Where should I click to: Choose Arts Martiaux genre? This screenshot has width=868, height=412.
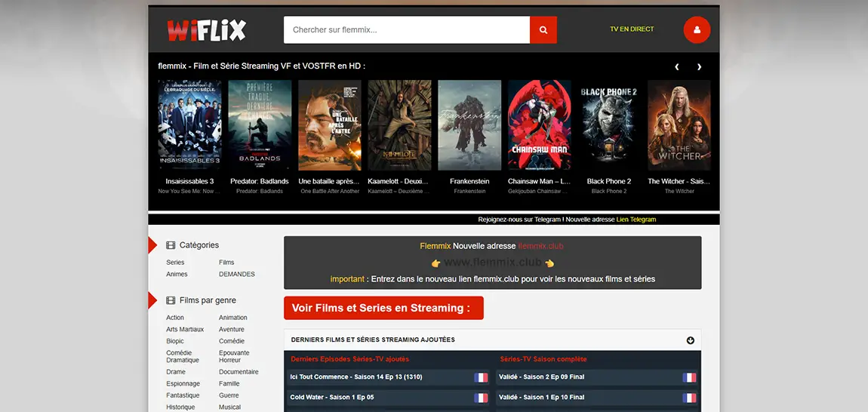[185, 330]
